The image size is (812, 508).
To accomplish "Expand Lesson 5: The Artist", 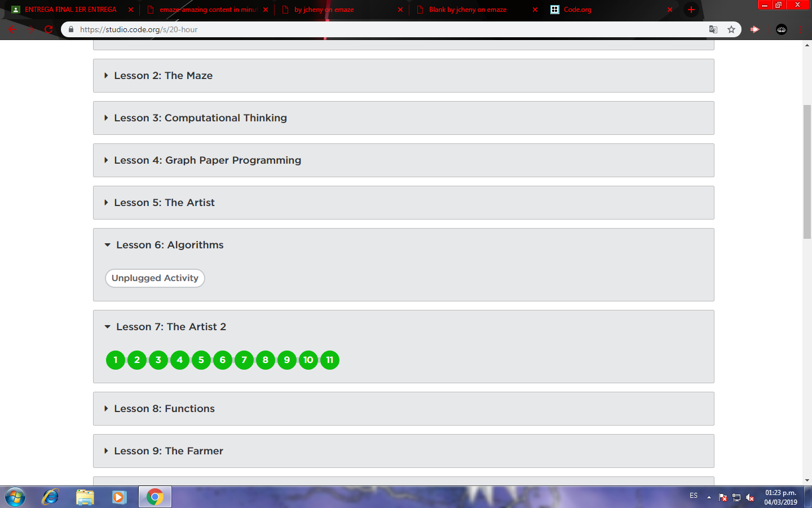I will point(404,203).
